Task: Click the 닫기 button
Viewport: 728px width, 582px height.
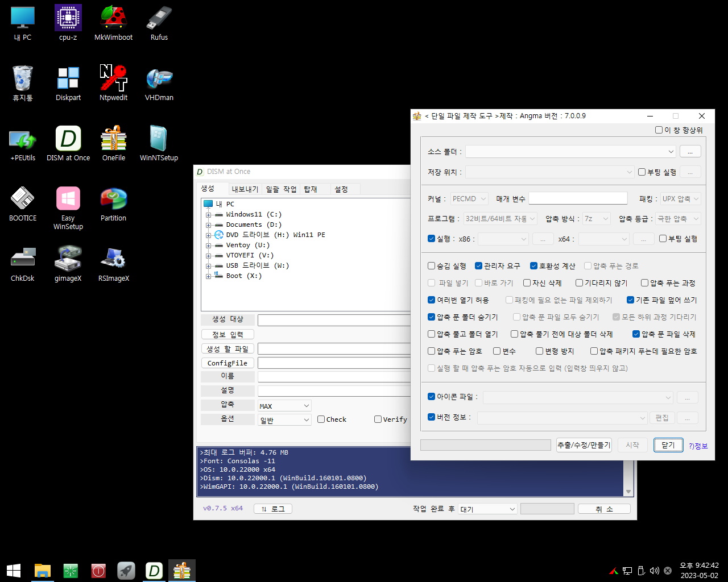Action: pos(668,445)
